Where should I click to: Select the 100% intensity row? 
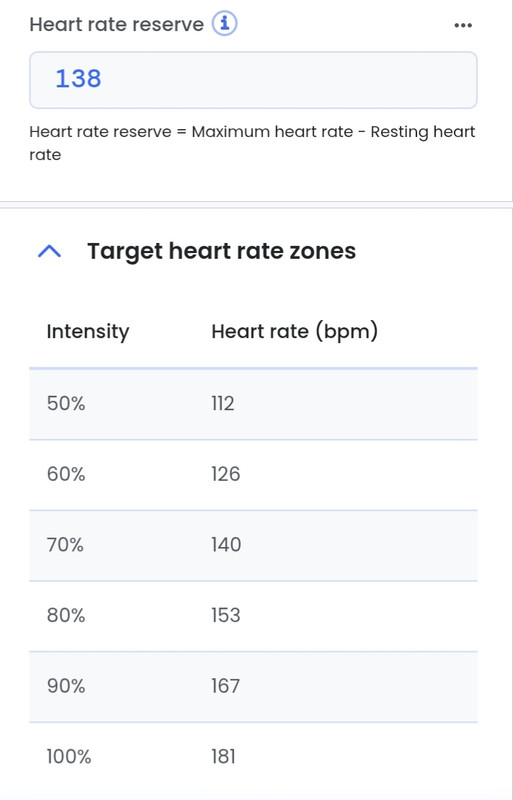[253, 757]
